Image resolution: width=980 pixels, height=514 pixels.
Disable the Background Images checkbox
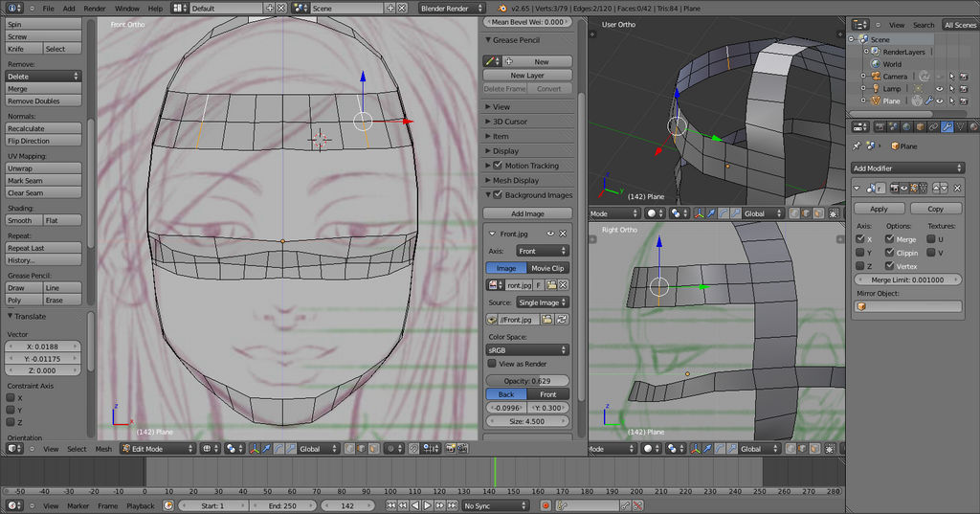[497, 195]
